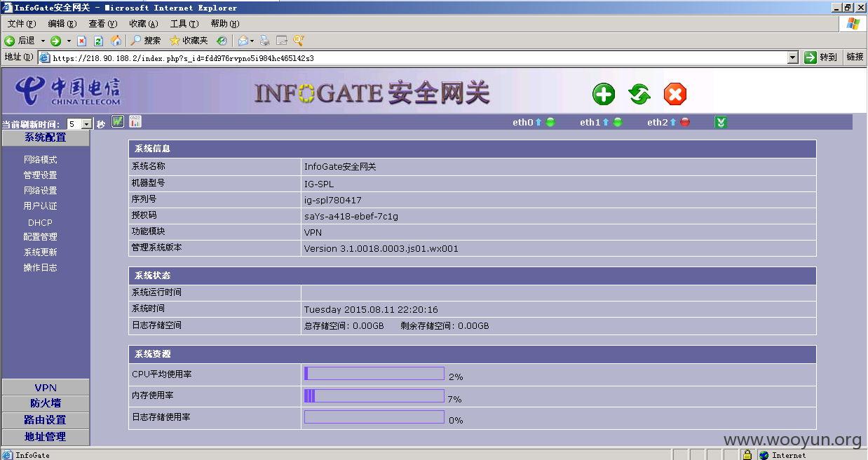Click the eth1 blue up arrow
Screen dimensions: 868x460
[x=606, y=122]
